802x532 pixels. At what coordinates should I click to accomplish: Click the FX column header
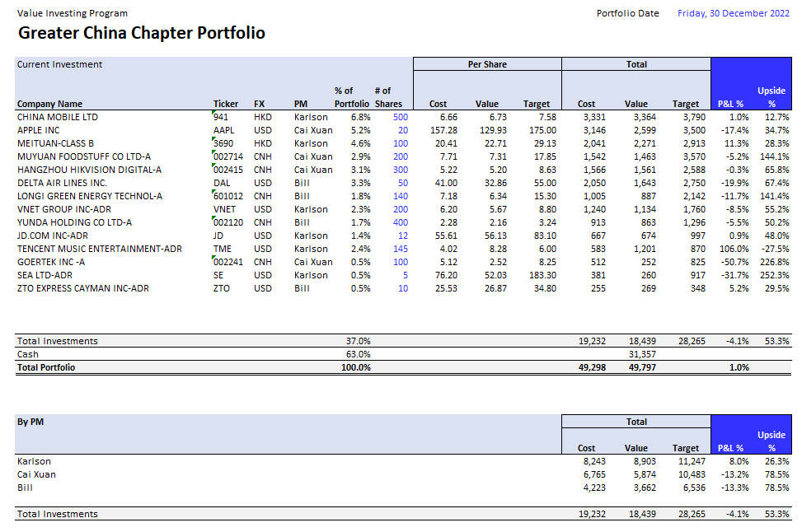tap(260, 104)
